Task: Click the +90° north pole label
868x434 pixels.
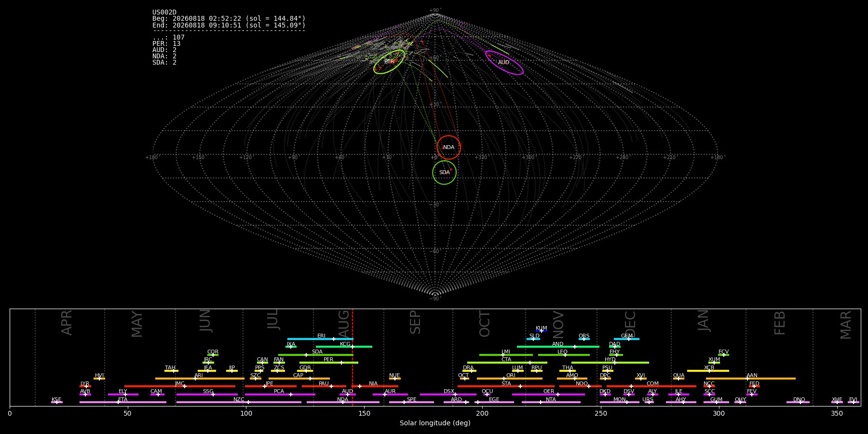Action: 435,10
